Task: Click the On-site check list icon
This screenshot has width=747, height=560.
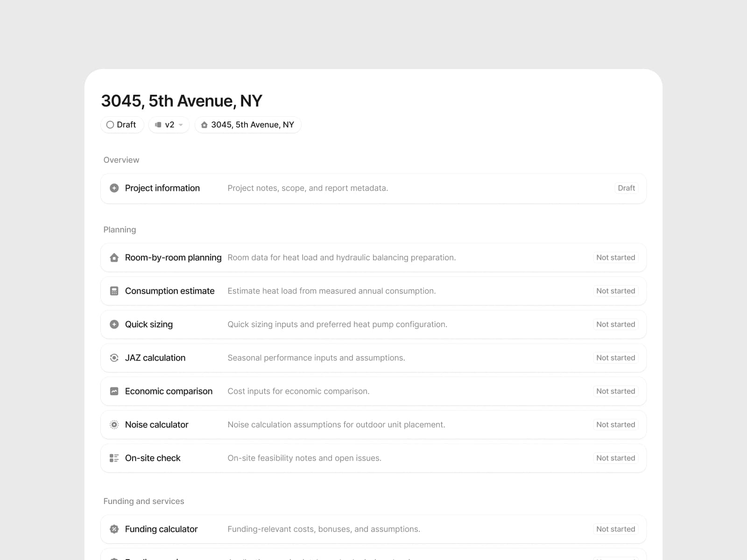Action: pyautogui.click(x=114, y=458)
